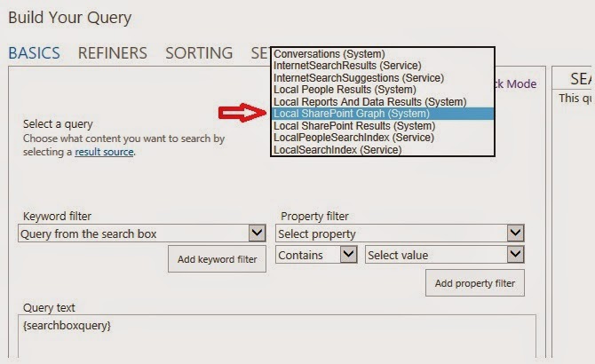The image size is (595, 364).
Task: Select Conversations (System) from the list
Action: coord(383,54)
